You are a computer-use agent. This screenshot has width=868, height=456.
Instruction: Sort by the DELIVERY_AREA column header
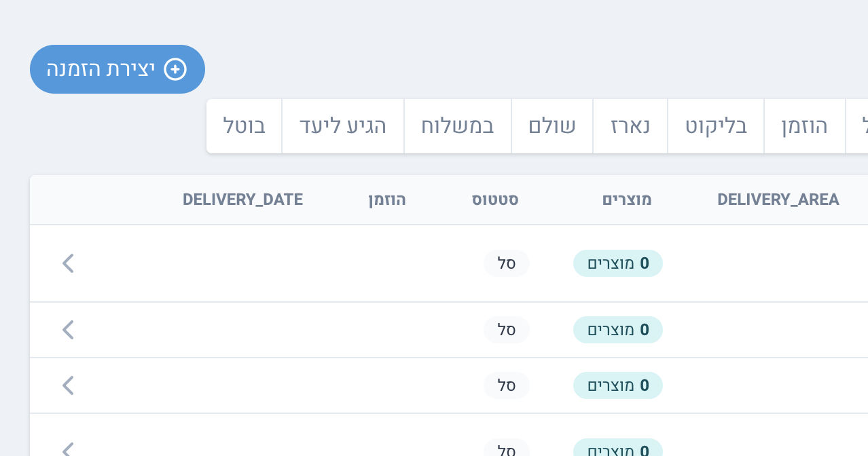coord(778,199)
